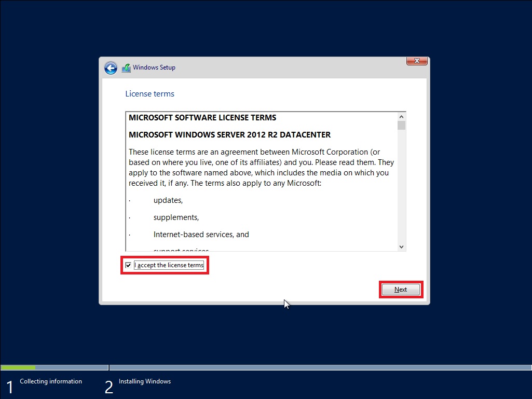
Task: Click 'Internet-based services, and' line
Action: 201,235
